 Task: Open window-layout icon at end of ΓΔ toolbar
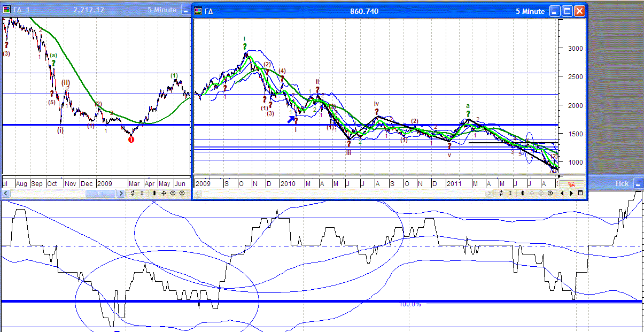pyautogui.click(x=580, y=192)
